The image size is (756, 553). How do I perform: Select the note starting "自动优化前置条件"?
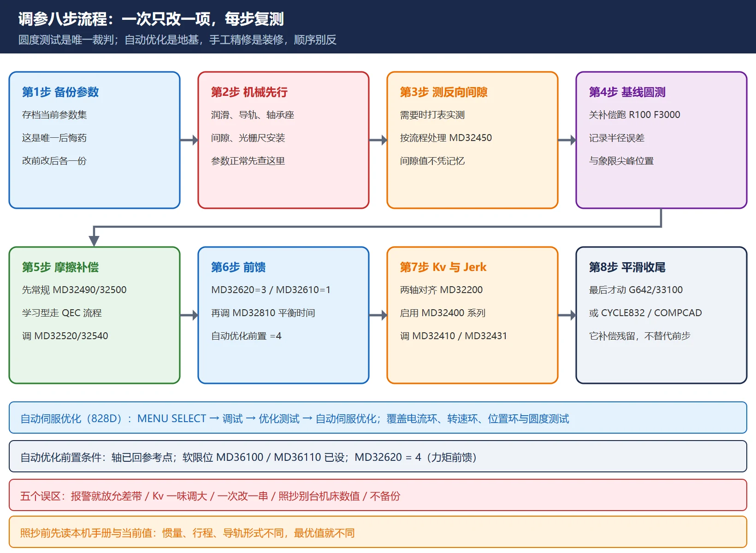pos(378,457)
